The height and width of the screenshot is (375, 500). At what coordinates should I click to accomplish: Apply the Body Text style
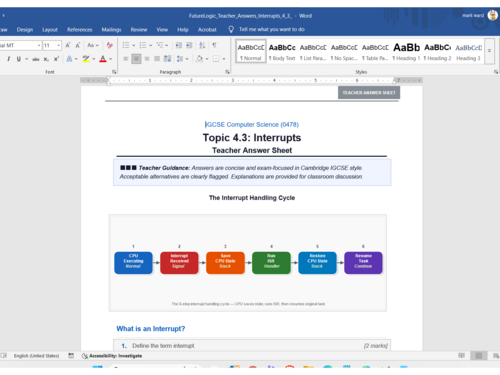point(282,51)
